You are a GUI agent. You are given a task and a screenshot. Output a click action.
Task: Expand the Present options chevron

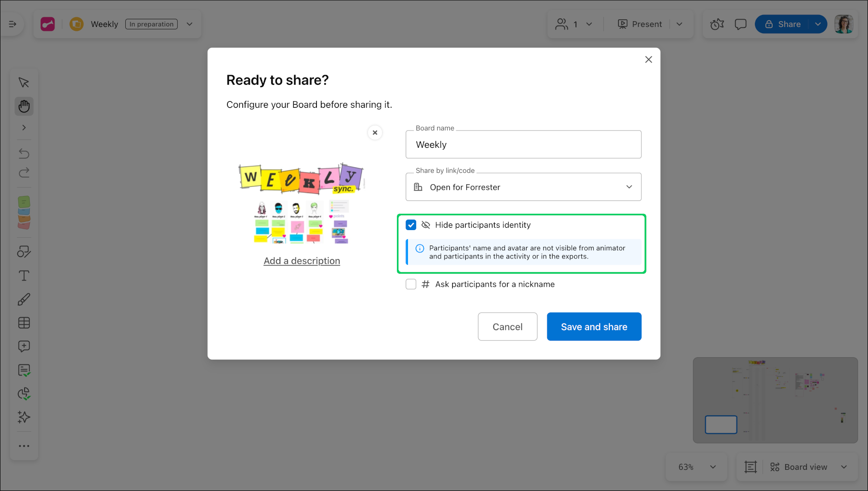point(680,24)
